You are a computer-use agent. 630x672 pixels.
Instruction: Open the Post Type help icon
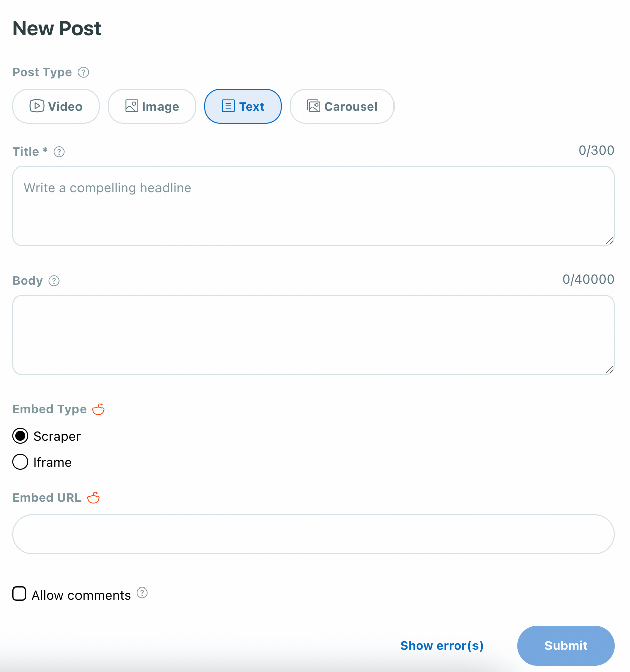click(x=84, y=72)
